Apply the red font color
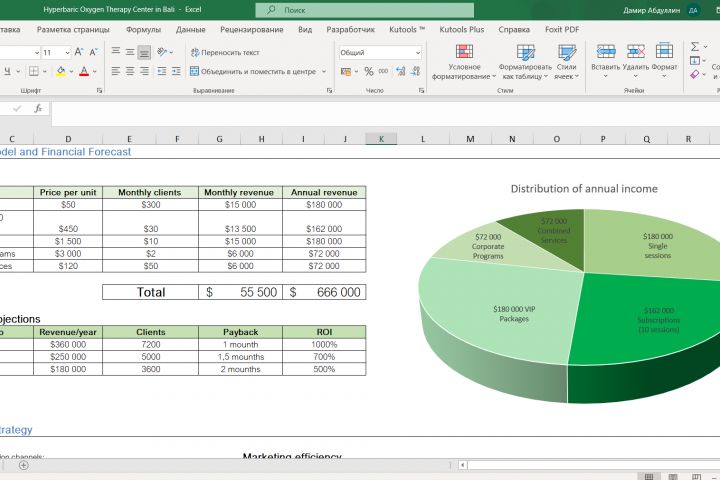The height and width of the screenshot is (480, 720). click(x=84, y=71)
